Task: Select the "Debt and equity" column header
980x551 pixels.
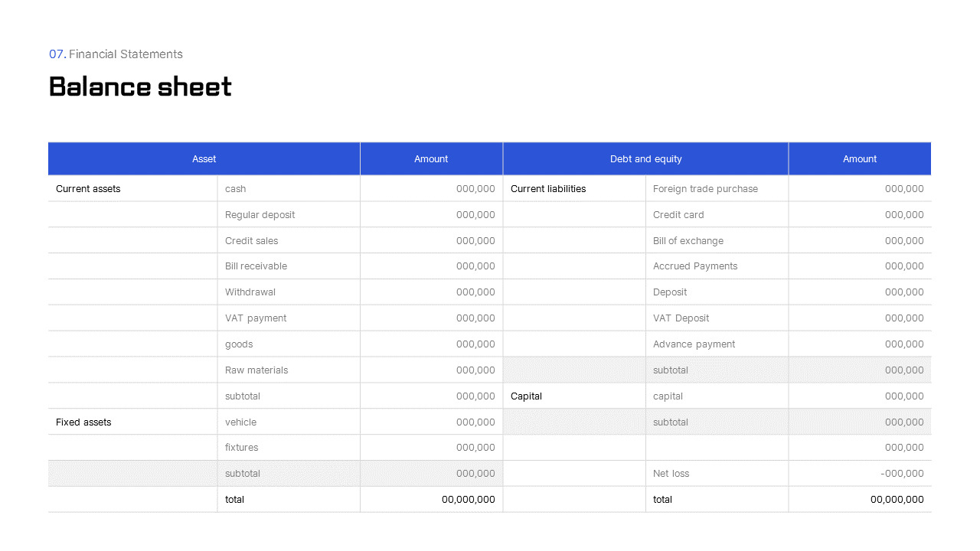Action: (646, 159)
